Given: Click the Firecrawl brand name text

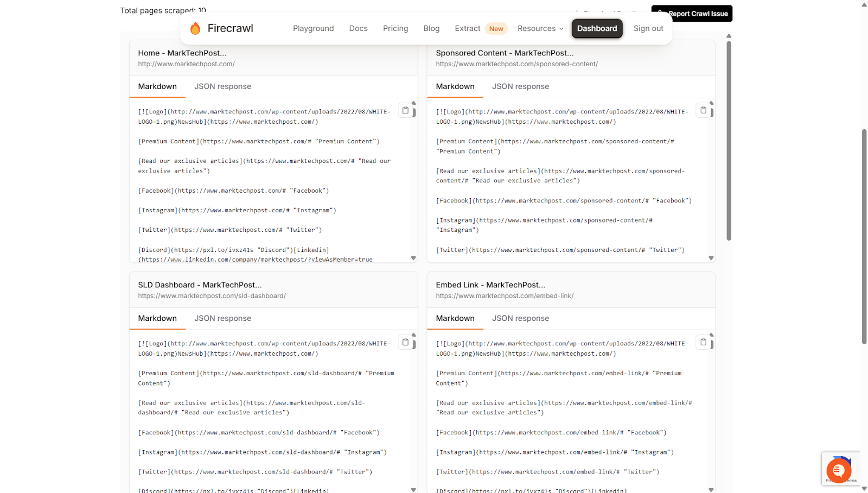Looking at the screenshot, I should (x=231, y=28).
